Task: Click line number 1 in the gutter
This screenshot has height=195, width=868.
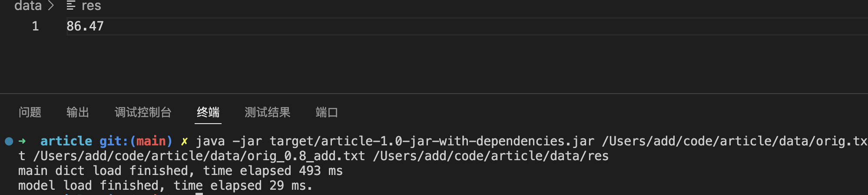Action: (x=35, y=26)
